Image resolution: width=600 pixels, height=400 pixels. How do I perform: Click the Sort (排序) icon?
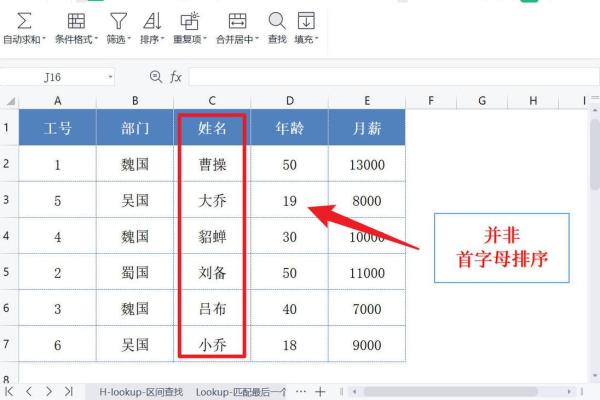[x=152, y=21]
